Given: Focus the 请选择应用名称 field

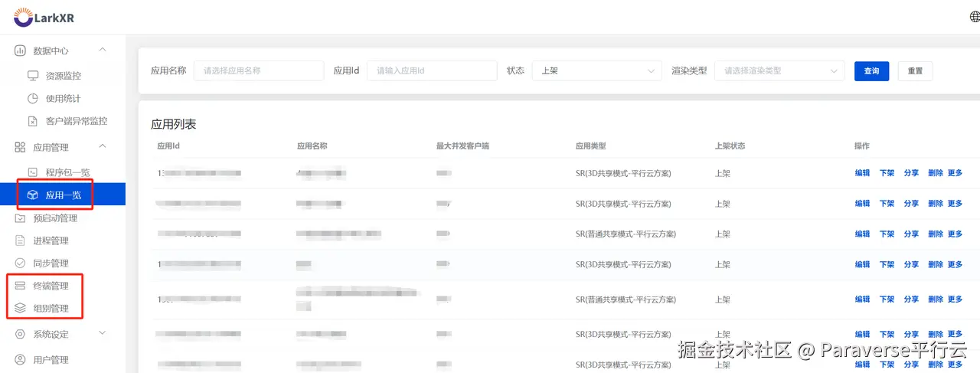Looking at the screenshot, I should pyautogui.click(x=259, y=70).
